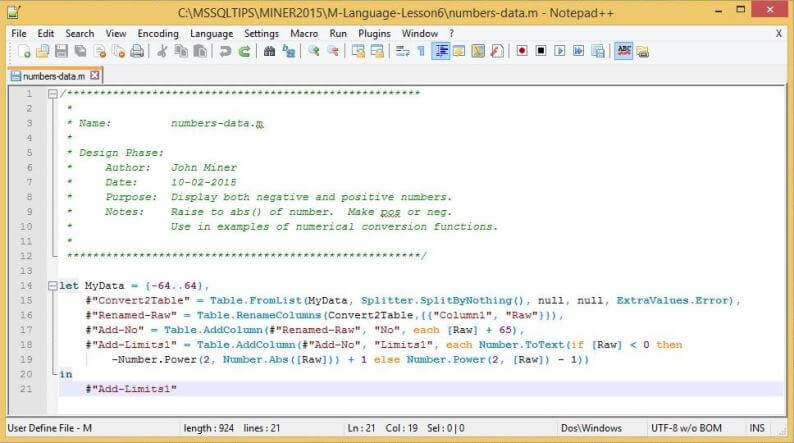
Task: Click the Close All documents icon
Action: click(x=118, y=51)
